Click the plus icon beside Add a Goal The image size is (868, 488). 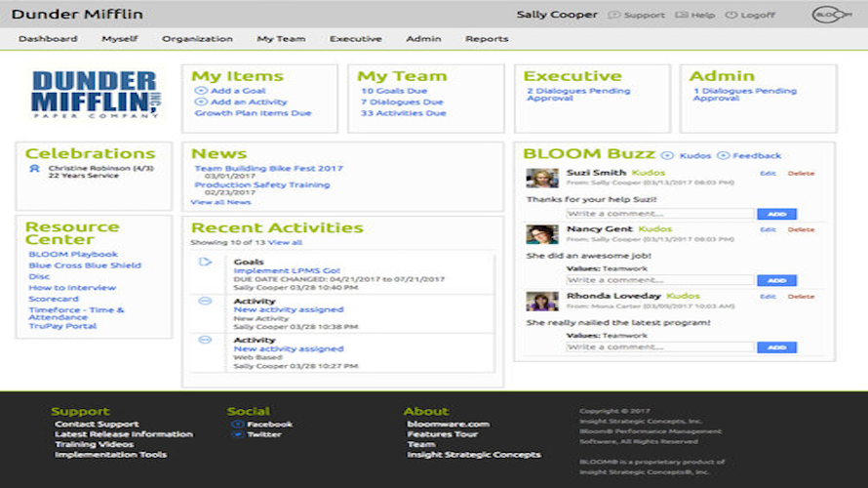point(201,91)
